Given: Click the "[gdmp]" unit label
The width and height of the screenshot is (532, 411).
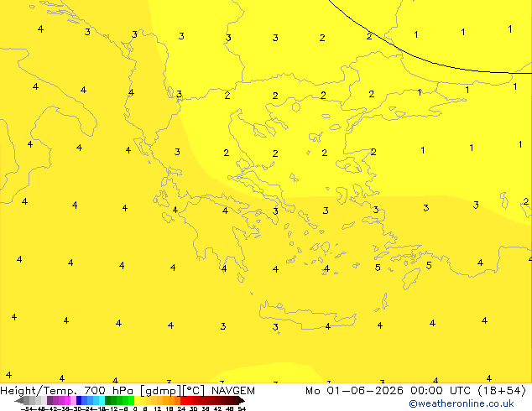Looking at the screenshot, I should pos(161,391).
